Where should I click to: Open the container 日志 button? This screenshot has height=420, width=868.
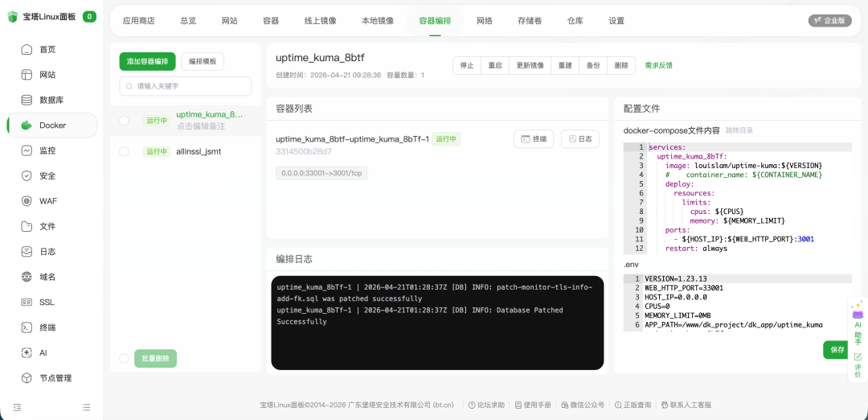coord(580,139)
